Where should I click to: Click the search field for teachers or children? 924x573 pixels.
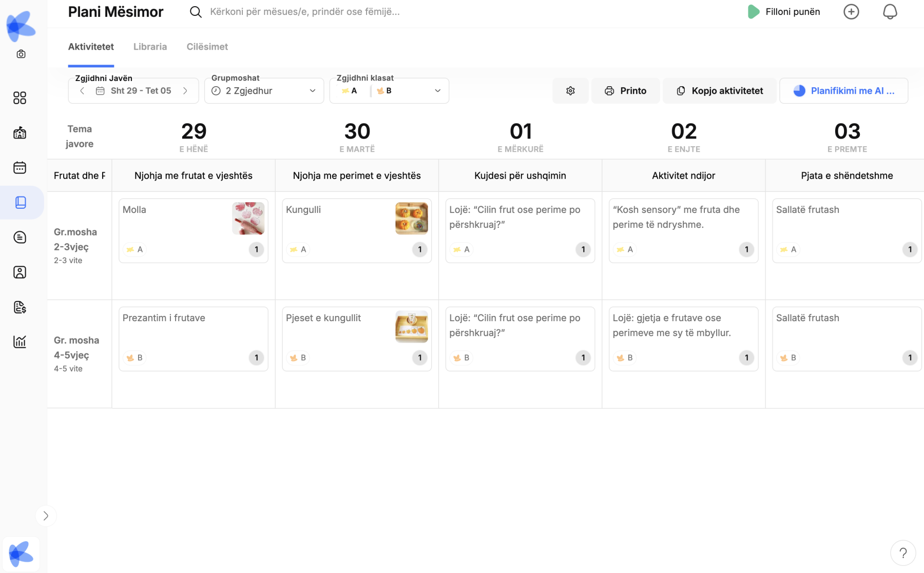305,12
